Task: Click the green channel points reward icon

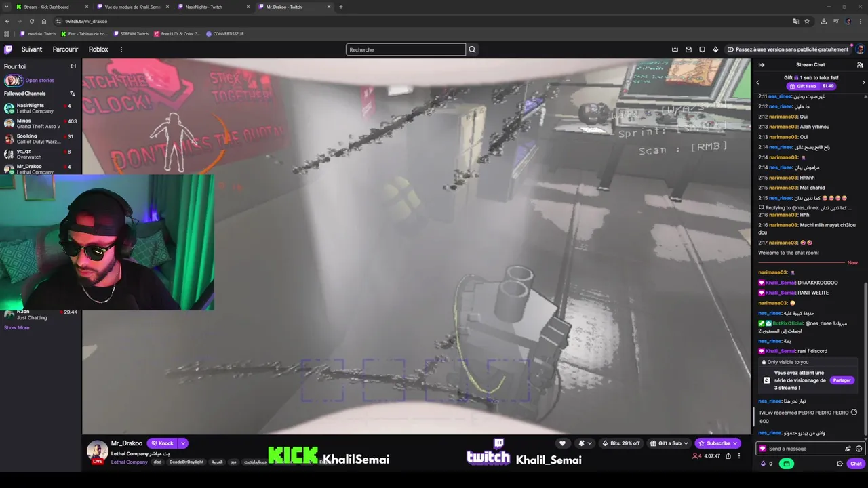Action: coord(787,464)
